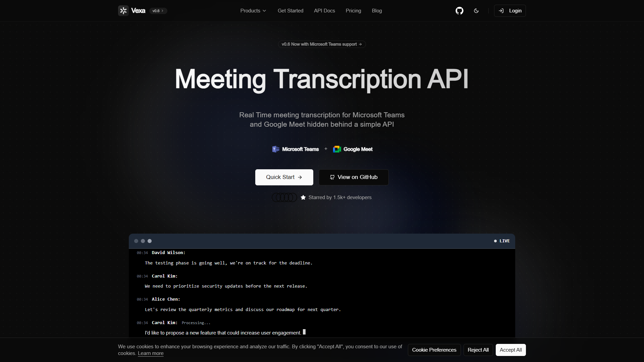Viewport: 644px width, 362px height.
Task: Click the Vexa logo icon
Action: pyautogui.click(x=123, y=11)
